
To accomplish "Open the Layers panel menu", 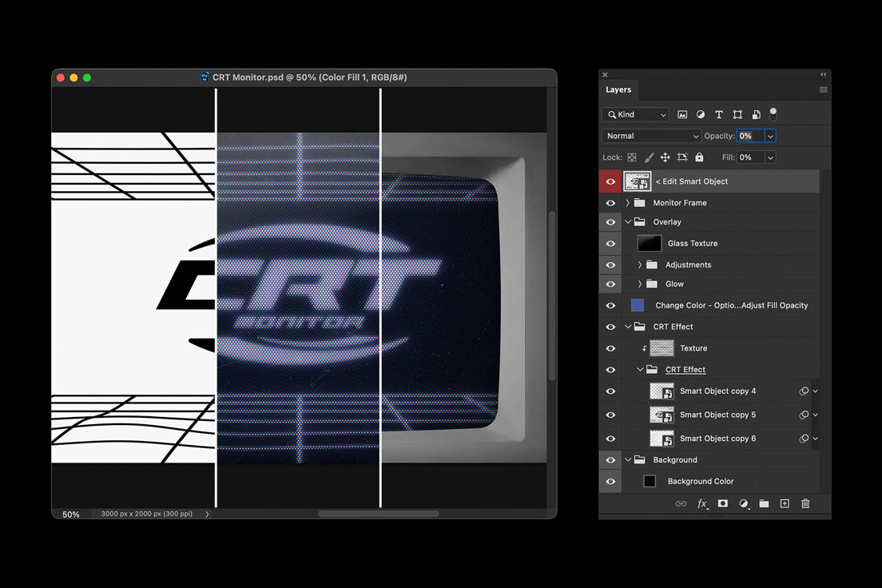I will [823, 89].
